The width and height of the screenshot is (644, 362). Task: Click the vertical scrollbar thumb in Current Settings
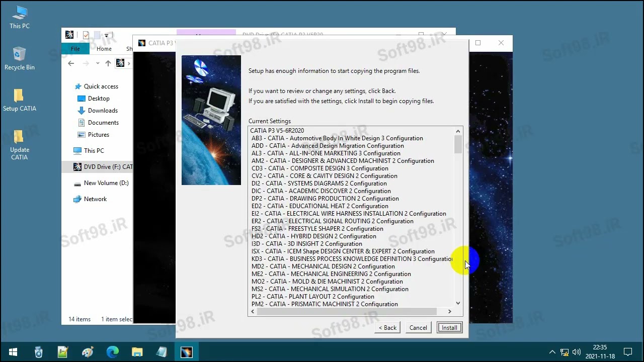point(458,144)
